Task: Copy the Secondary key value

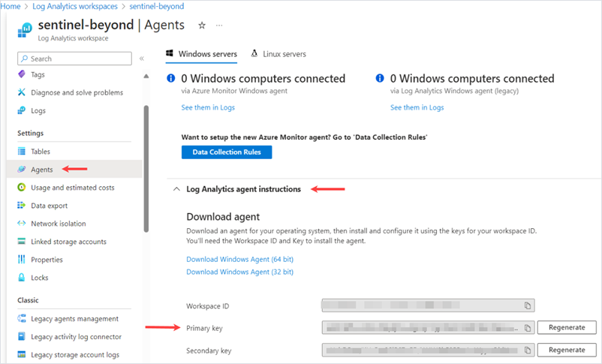Action: coord(528,350)
